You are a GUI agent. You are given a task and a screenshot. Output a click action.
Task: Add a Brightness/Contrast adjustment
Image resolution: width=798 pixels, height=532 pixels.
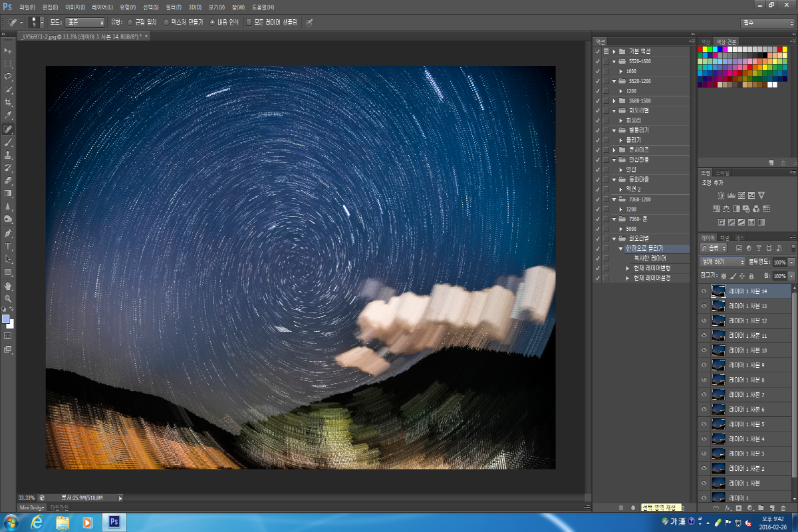coord(721,196)
